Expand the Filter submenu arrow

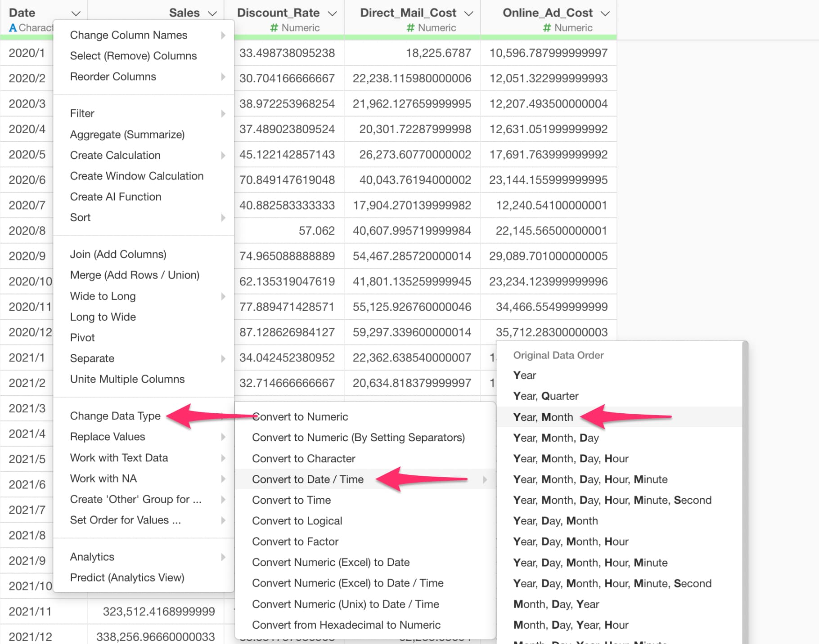click(223, 114)
